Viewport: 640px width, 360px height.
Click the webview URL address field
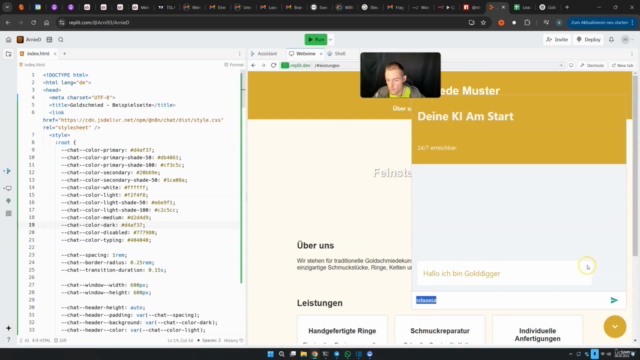click(420, 65)
